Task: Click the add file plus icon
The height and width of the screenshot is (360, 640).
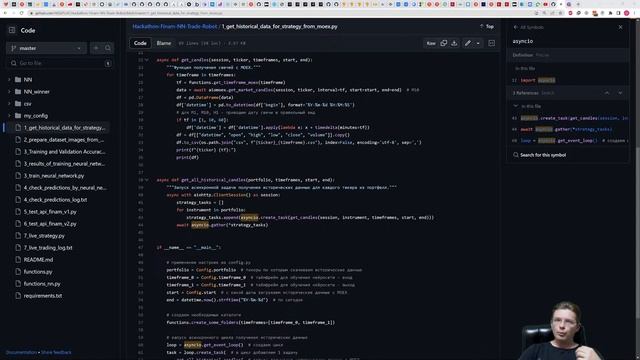Action: point(96,48)
